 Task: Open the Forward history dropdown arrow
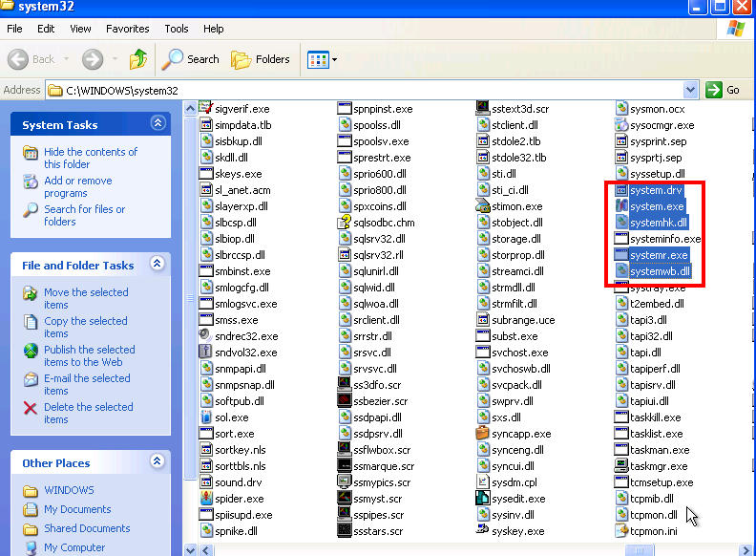click(x=115, y=59)
